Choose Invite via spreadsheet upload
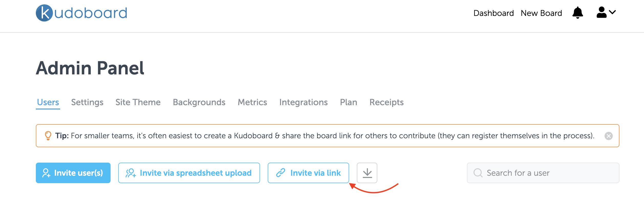 click(189, 173)
